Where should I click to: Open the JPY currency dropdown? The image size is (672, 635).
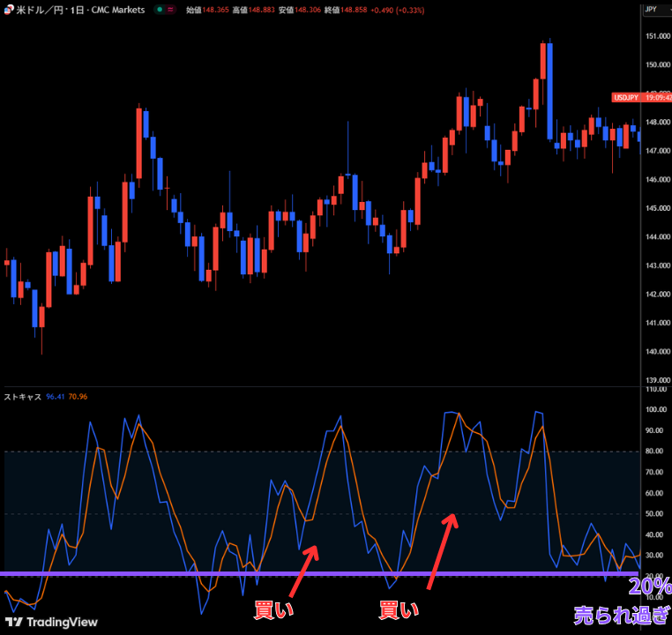(653, 10)
